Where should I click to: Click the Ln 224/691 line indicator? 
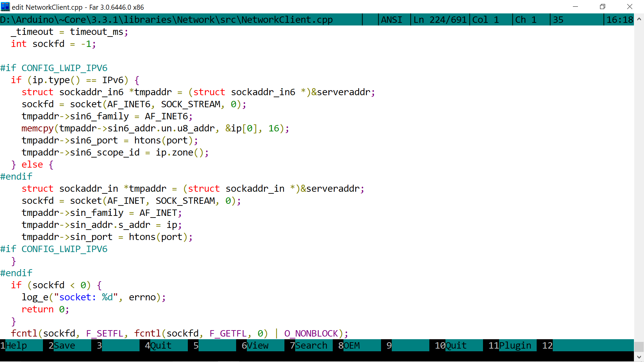coord(440,20)
